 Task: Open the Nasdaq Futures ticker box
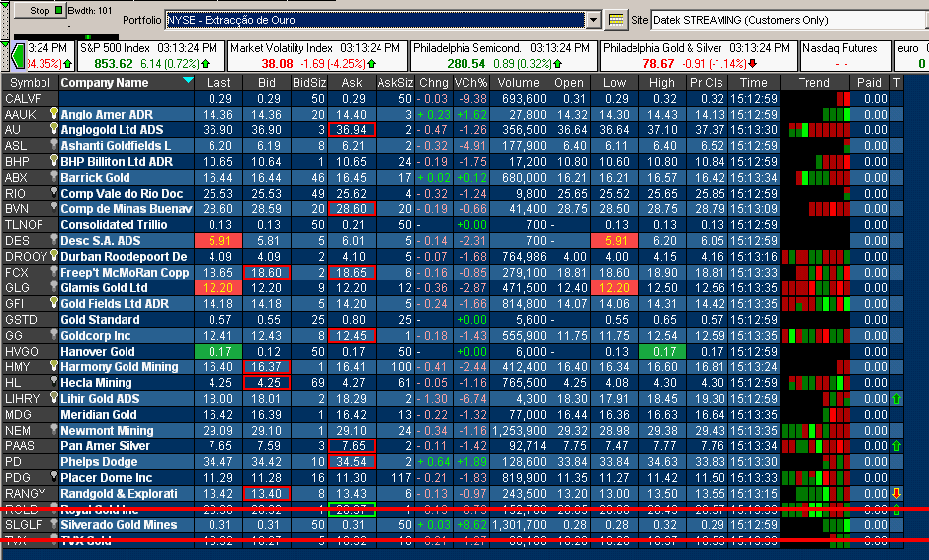point(845,56)
